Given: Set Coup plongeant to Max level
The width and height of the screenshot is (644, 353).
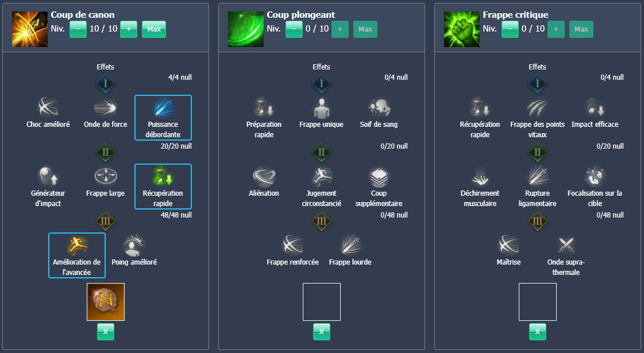Looking at the screenshot, I should click(365, 29).
